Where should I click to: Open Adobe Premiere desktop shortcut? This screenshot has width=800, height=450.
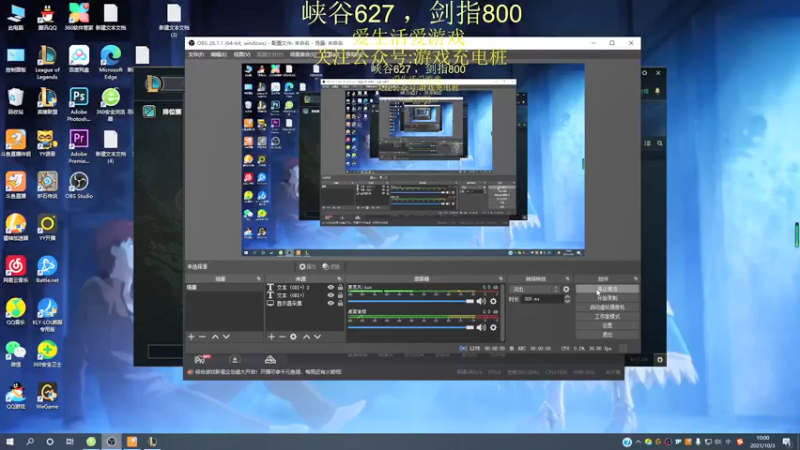coord(79,146)
